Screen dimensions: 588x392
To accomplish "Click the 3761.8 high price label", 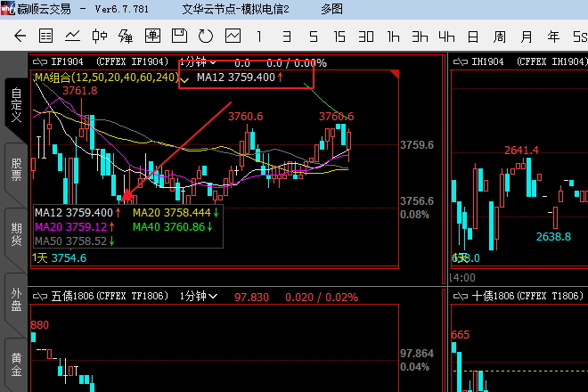I will pos(80,91).
